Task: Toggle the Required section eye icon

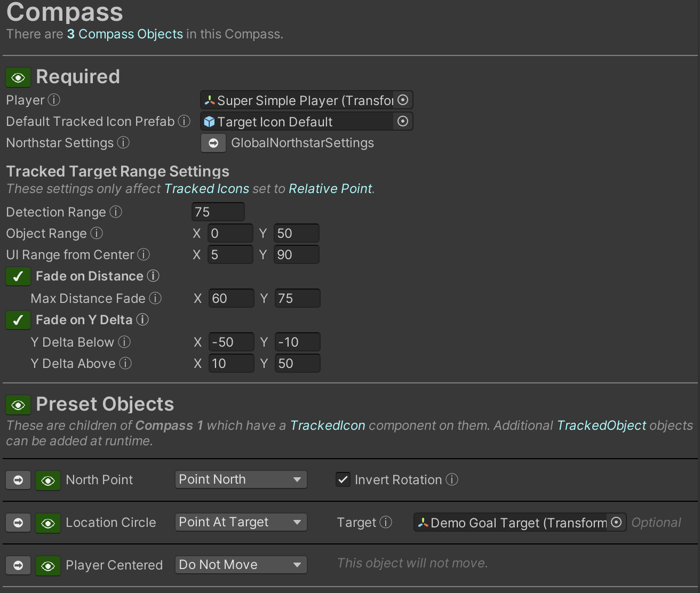Action: [x=18, y=78]
